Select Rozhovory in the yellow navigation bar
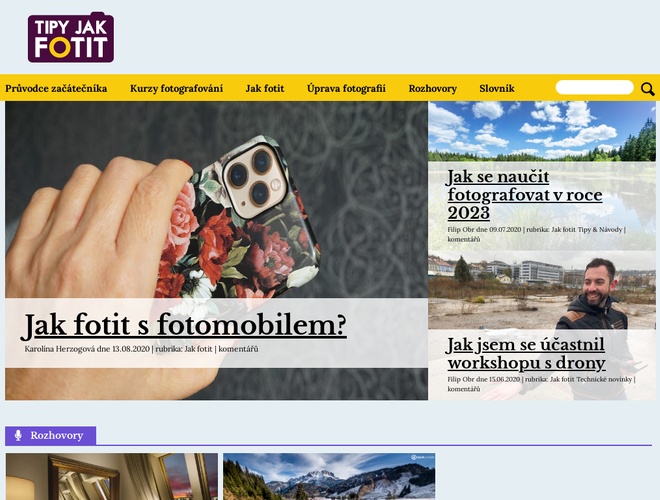Viewport: 660px width, 500px height. pos(432,88)
